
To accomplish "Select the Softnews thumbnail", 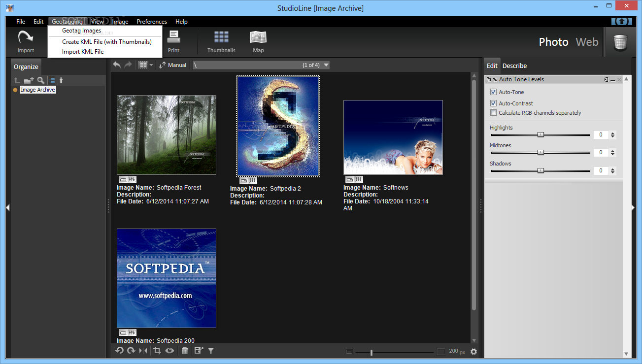I will coord(393,137).
